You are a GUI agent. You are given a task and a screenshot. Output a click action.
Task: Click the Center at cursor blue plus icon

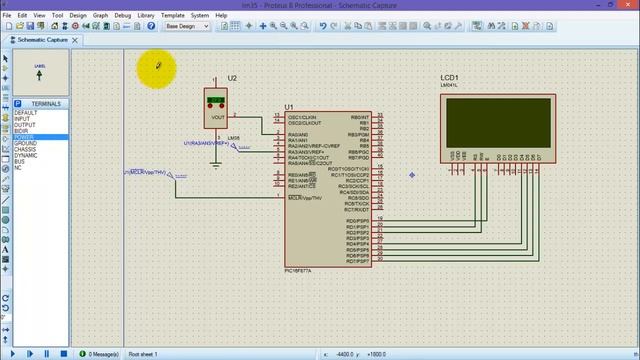263,26
